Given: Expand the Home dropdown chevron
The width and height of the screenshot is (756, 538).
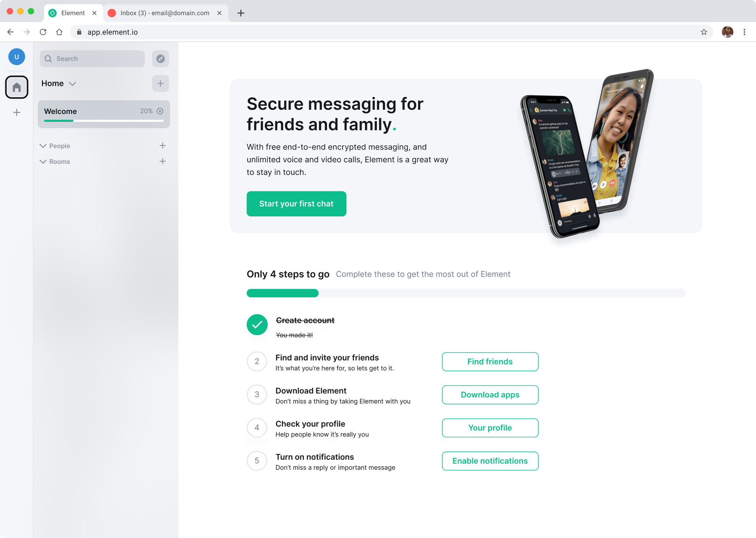Looking at the screenshot, I should coord(73,84).
